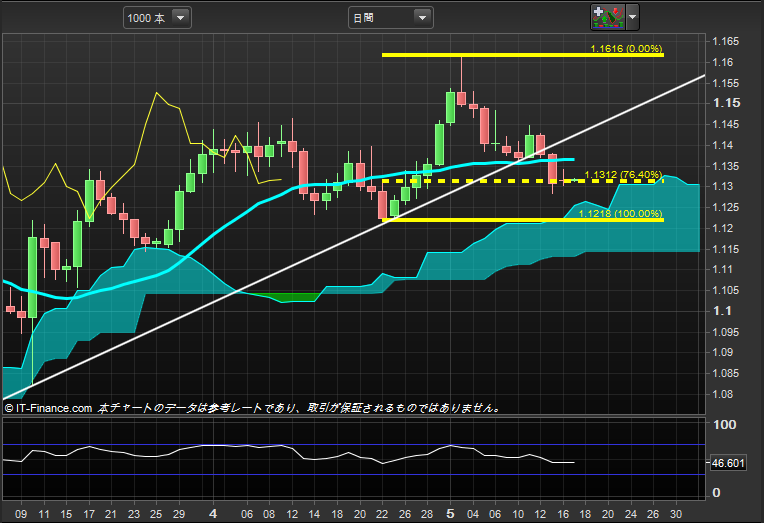Select the white ascending trend line
764x523 pixels.
tap(354, 237)
